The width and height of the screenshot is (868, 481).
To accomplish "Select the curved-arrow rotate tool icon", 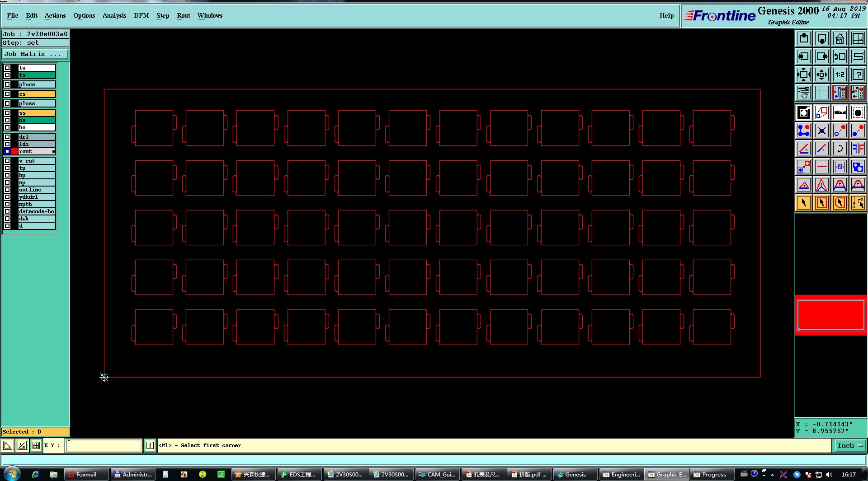I will tap(840, 149).
